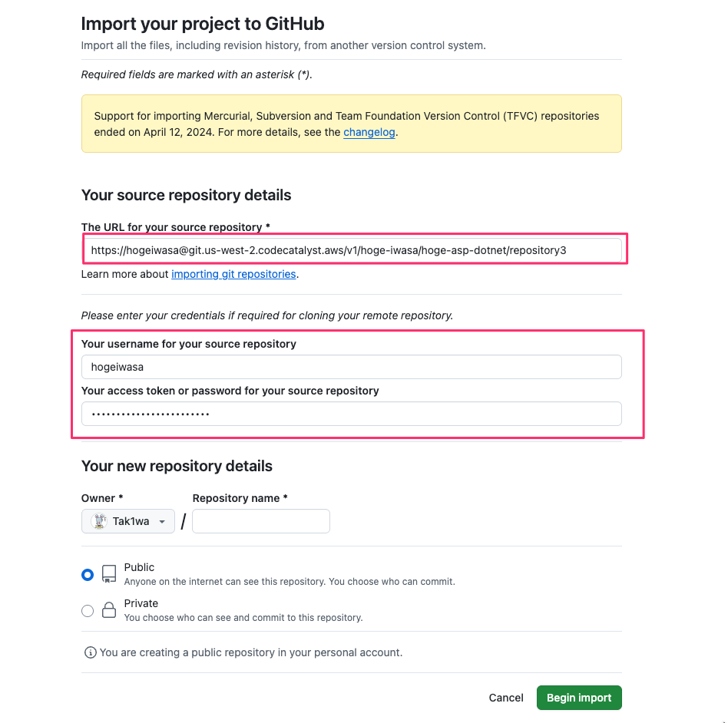The image size is (728, 723).
Task: Open the Owner dropdown showing Tak1wa
Action: [128, 522]
